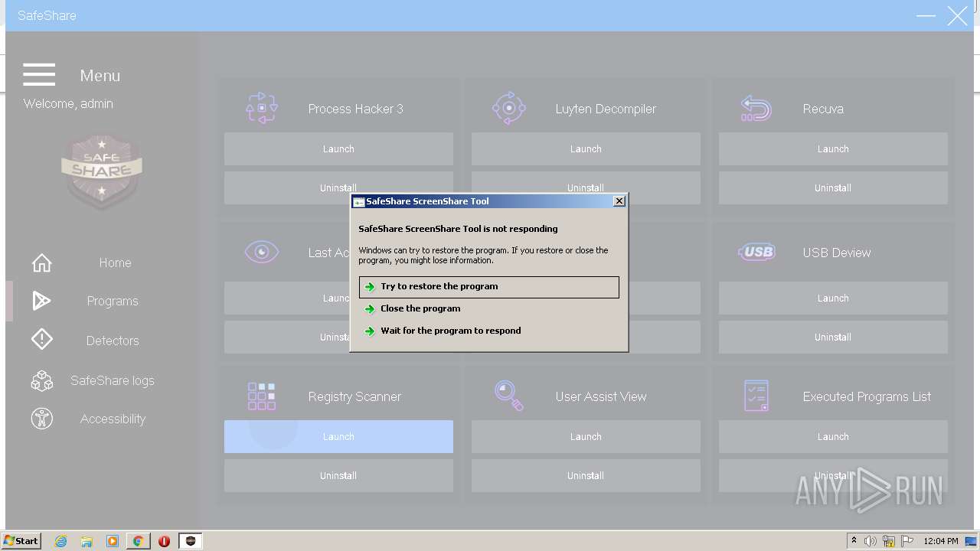Screen dimensions: 980x551
Task: Launch Luyten Decompiler
Action: [x=586, y=149]
